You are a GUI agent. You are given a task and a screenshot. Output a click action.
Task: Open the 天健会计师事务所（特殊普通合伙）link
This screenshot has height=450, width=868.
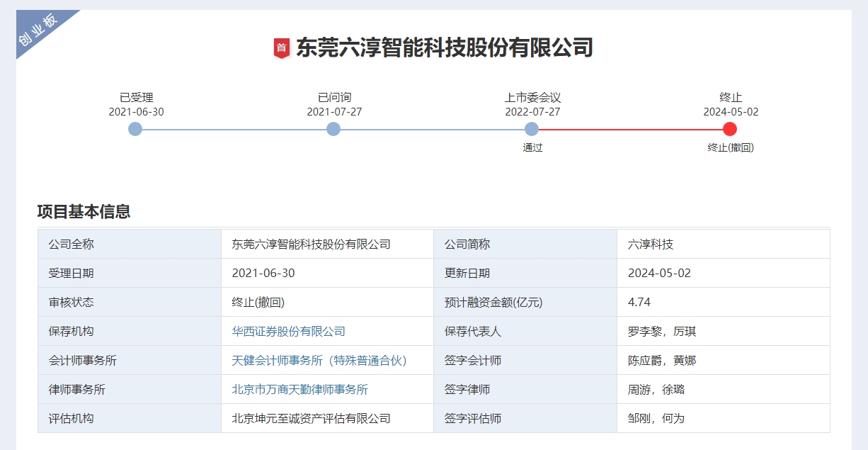pos(320,360)
